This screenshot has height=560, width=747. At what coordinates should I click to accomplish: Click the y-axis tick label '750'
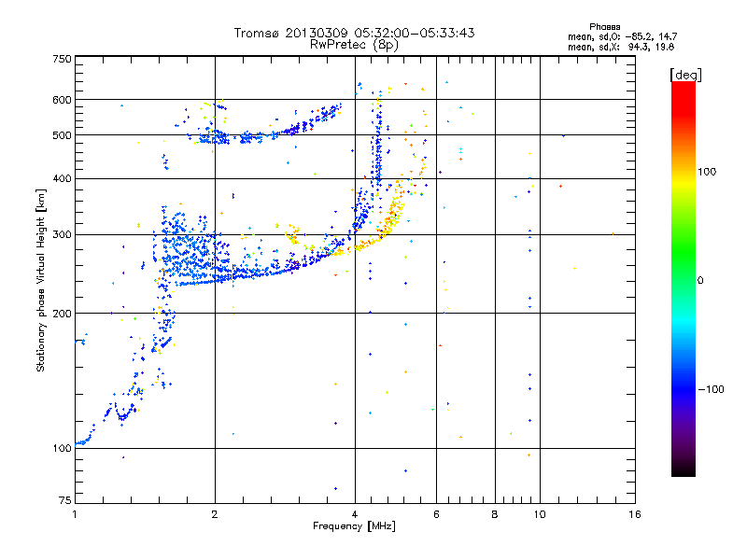pyautogui.click(x=62, y=59)
